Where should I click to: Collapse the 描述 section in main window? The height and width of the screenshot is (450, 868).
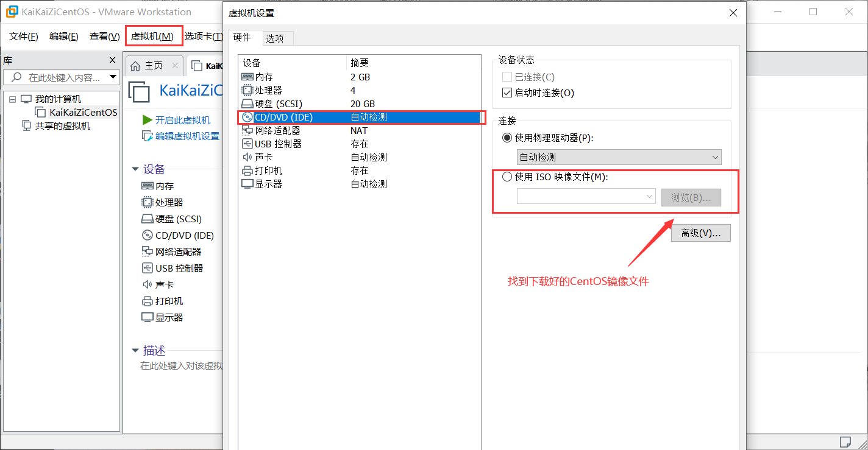pyautogui.click(x=135, y=351)
